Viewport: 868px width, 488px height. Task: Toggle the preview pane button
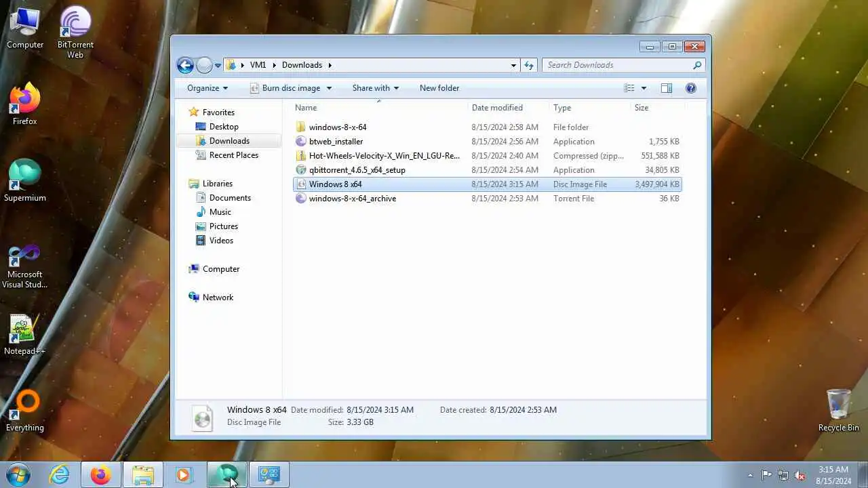click(x=667, y=88)
